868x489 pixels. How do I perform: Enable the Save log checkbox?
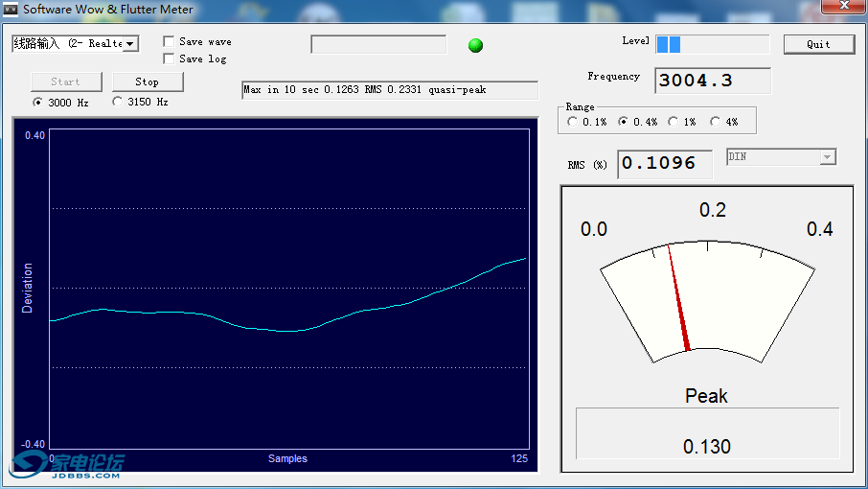click(x=169, y=58)
